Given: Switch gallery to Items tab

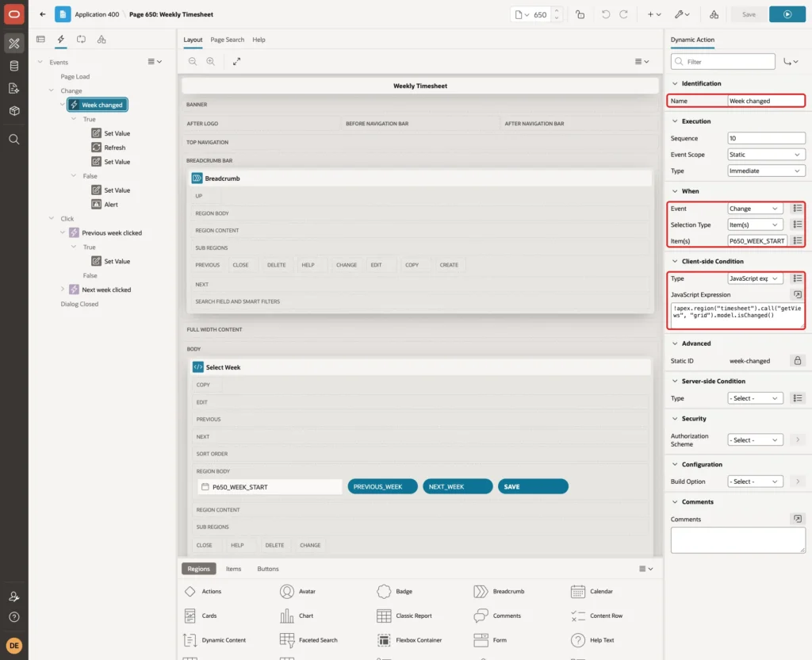Looking at the screenshot, I should tap(234, 569).
